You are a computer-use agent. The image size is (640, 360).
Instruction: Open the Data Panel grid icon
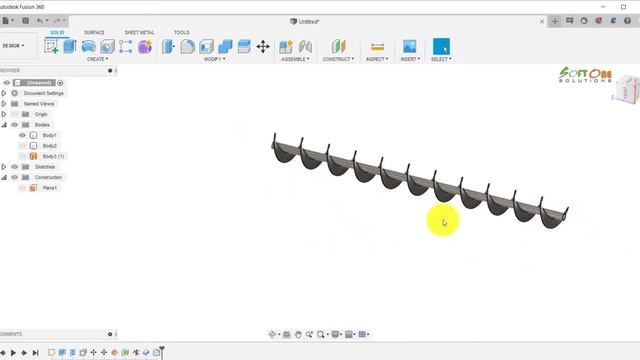pos(25,21)
